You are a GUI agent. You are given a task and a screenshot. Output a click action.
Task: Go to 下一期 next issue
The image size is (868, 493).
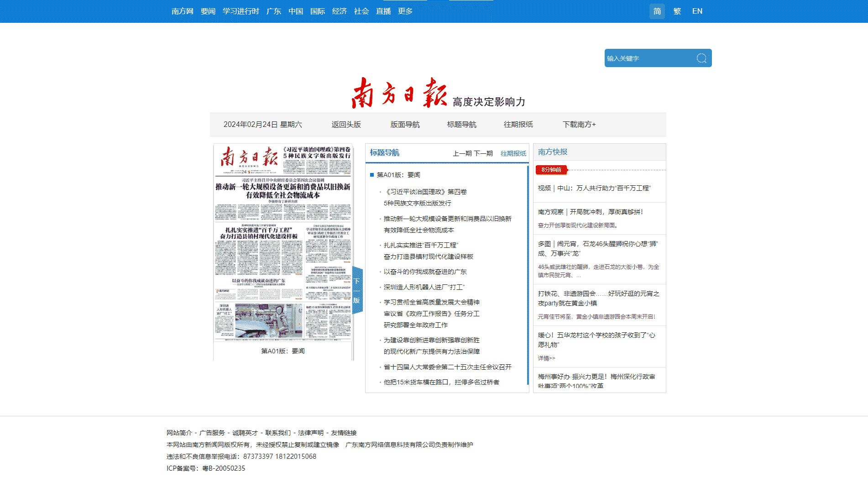click(x=483, y=153)
